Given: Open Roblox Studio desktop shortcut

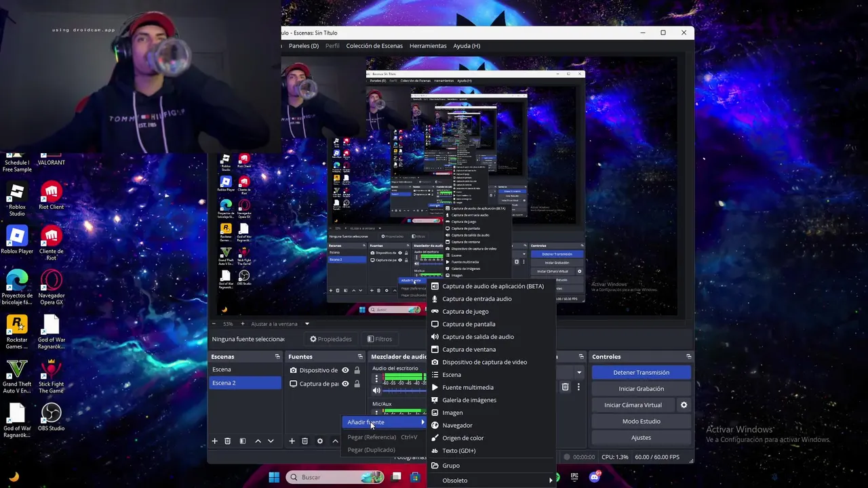Looking at the screenshot, I should (17, 199).
